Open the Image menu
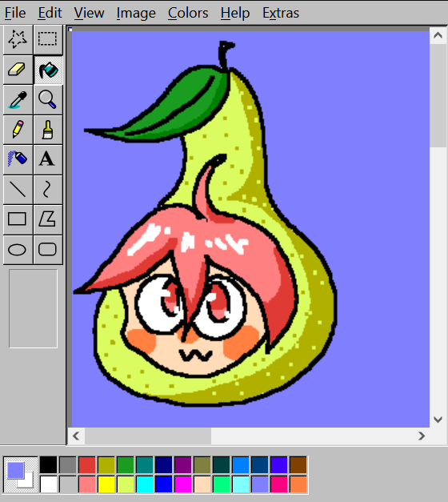 pyautogui.click(x=136, y=13)
